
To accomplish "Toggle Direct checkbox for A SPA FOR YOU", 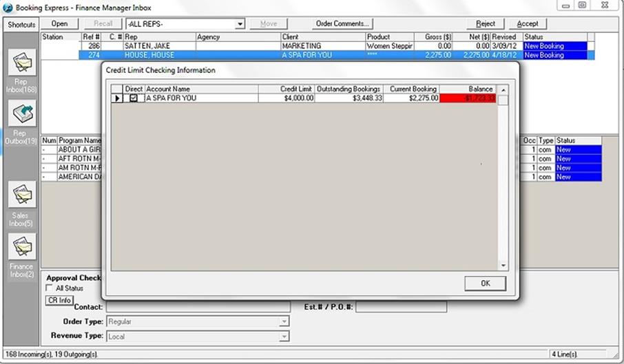I will click(x=134, y=98).
